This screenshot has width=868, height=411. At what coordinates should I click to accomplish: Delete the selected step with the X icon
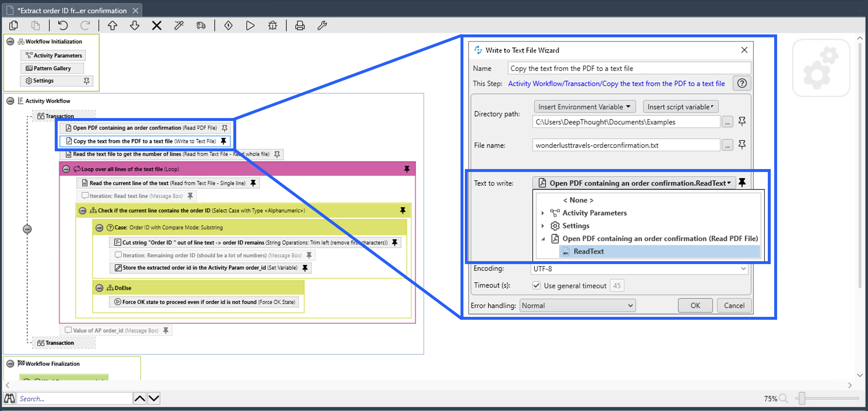tap(156, 25)
